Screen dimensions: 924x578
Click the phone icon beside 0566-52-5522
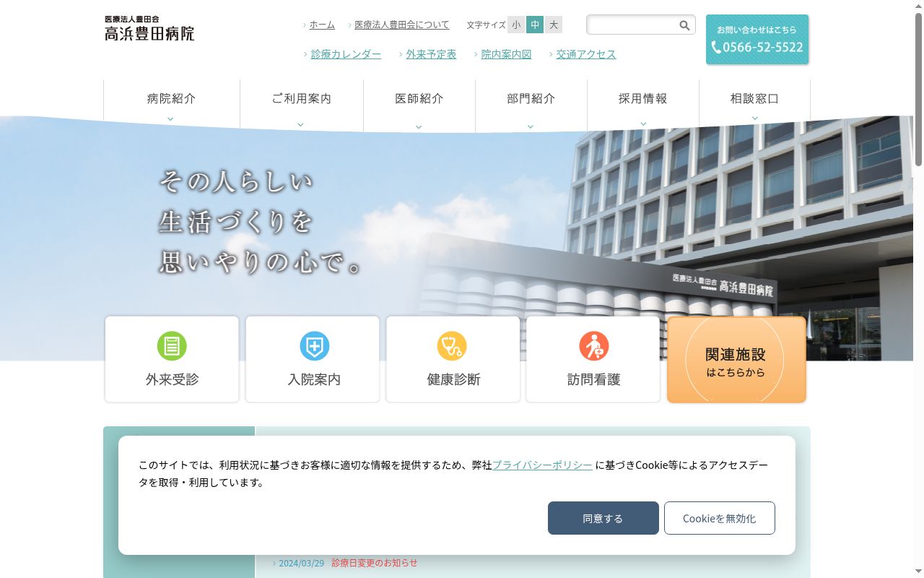[716, 47]
